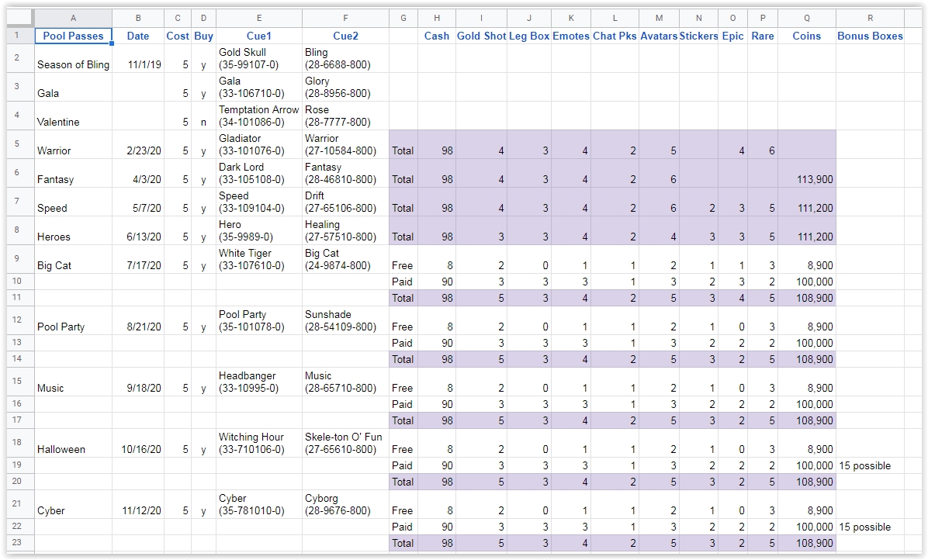Click the select-all corner box

click(20, 19)
